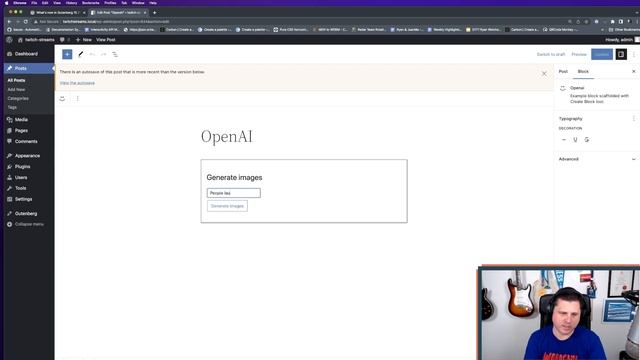Image resolution: width=640 pixels, height=360 pixels.
Task: Open Other Bookmarks folder
Action: [x=624, y=30]
